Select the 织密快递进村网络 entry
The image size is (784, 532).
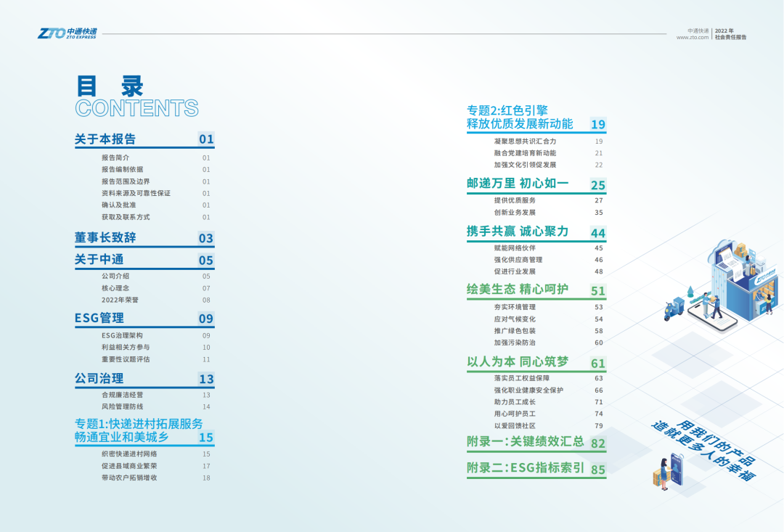[x=129, y=454]
